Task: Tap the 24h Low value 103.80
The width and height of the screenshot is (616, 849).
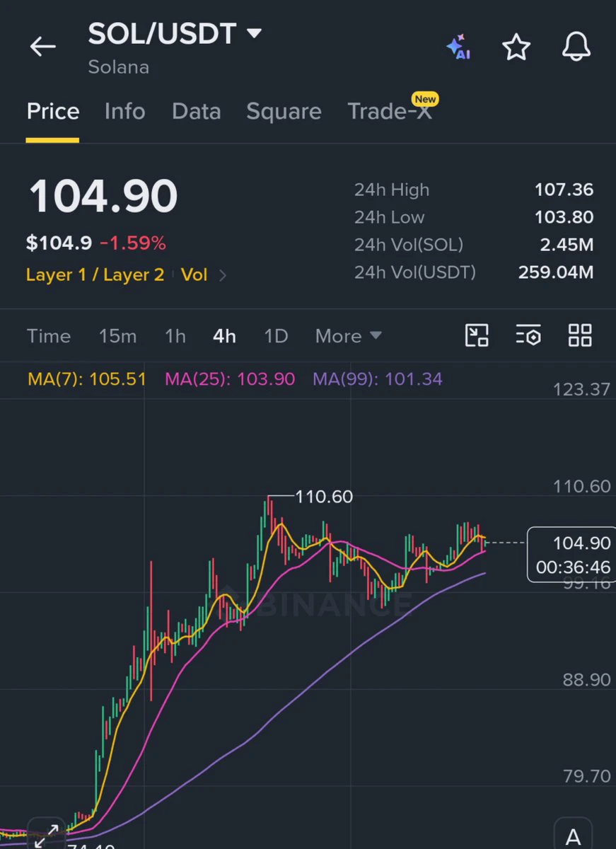Action: [564, 217]
